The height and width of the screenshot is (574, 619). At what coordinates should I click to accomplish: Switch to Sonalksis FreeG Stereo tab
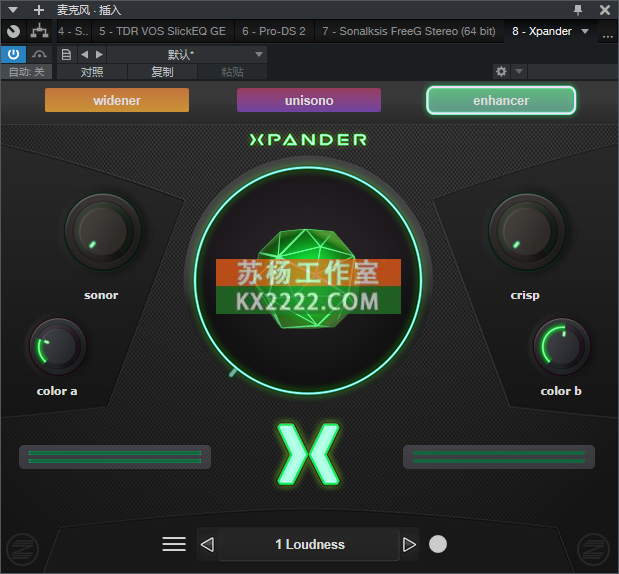pyautogui.click(x=409, y=31)
